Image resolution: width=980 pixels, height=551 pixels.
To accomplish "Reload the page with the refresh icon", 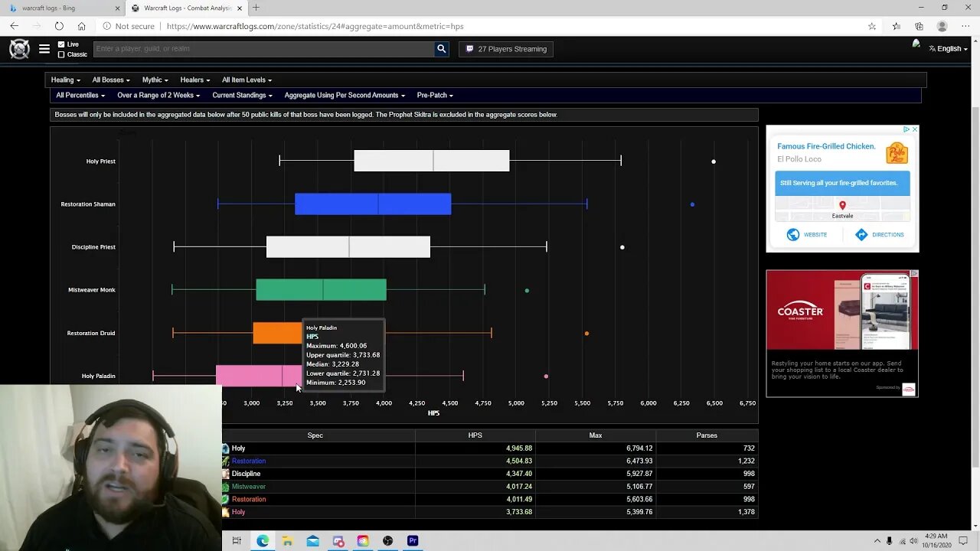I will [59, 26].
